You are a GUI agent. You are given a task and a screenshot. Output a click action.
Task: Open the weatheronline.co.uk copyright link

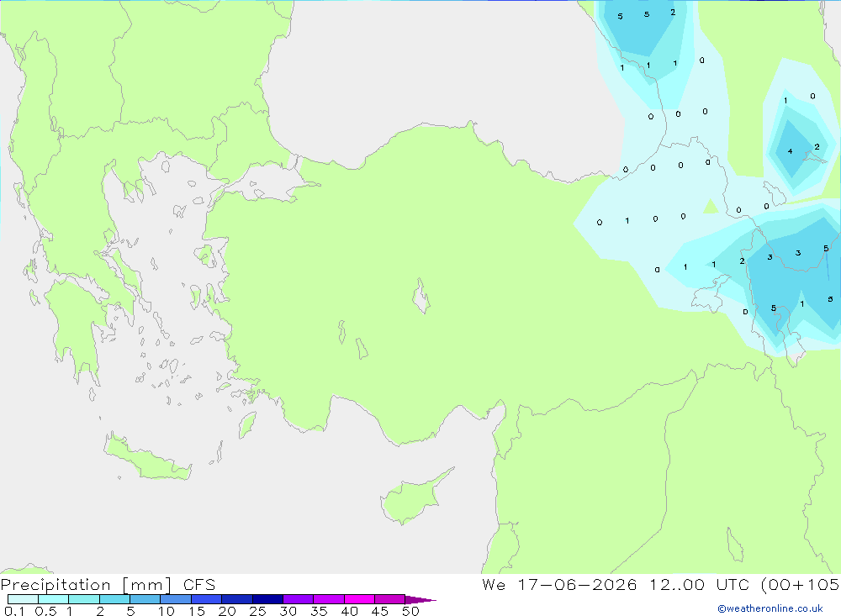coord(770,608)
